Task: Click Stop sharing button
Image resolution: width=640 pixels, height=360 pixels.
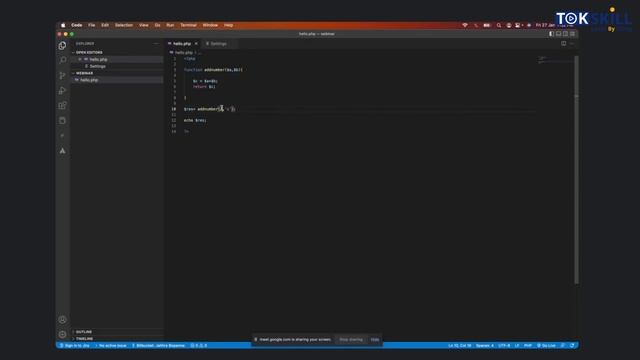Action: tap(351, 340)
